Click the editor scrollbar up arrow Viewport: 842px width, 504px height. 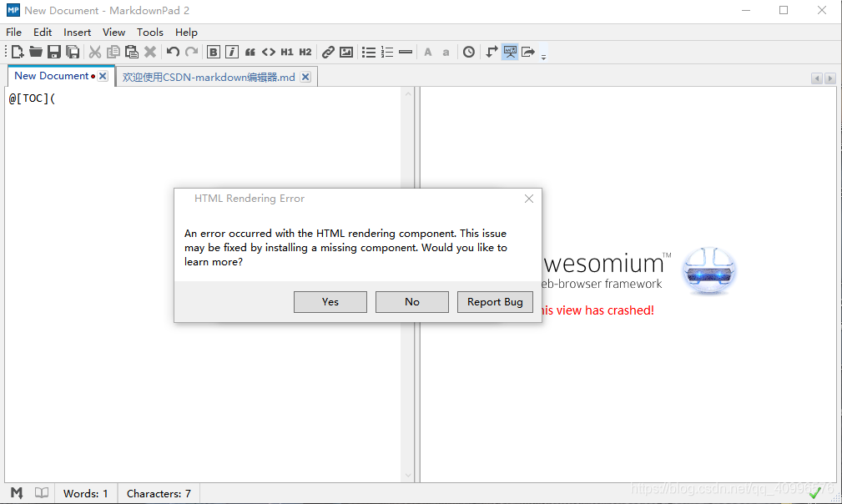(408, 94)
